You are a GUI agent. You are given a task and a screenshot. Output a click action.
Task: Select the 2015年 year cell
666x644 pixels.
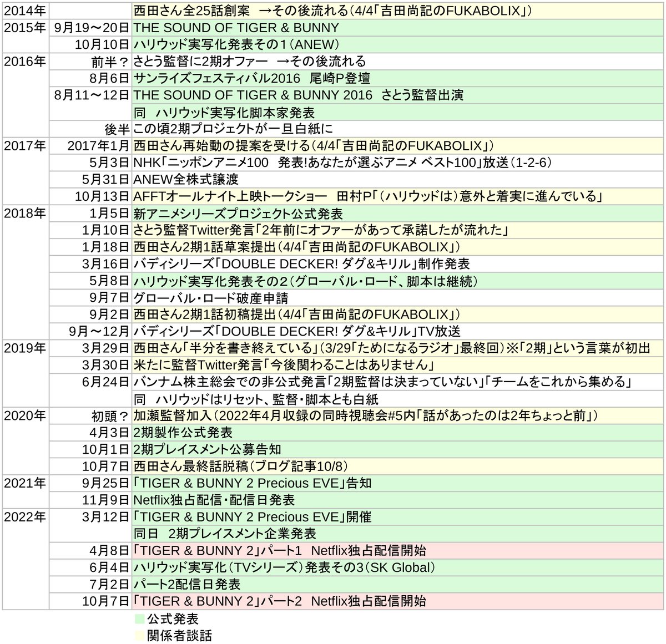26,36
